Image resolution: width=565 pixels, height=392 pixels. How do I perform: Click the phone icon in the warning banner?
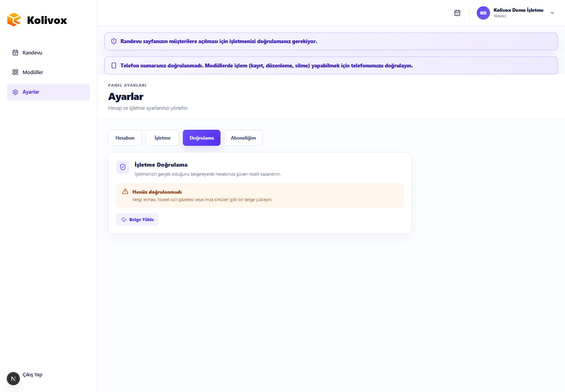[114, 65]
